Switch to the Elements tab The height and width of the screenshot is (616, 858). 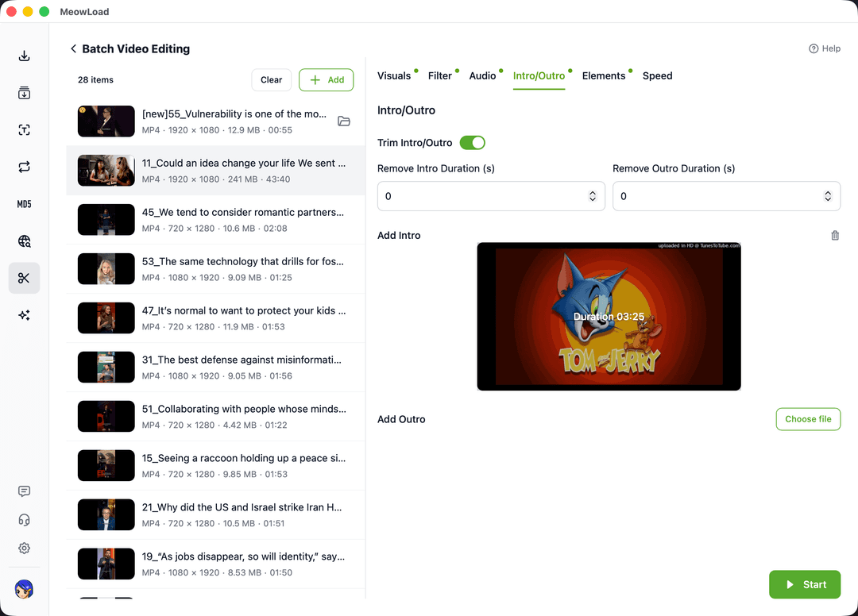point(604,76)
